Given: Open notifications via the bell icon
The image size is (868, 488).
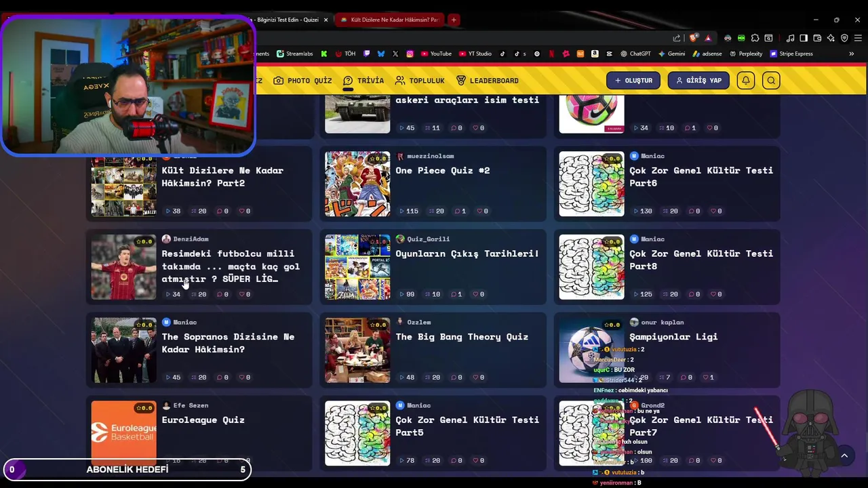Looking at the screenshot, I should tap(746, 81).
